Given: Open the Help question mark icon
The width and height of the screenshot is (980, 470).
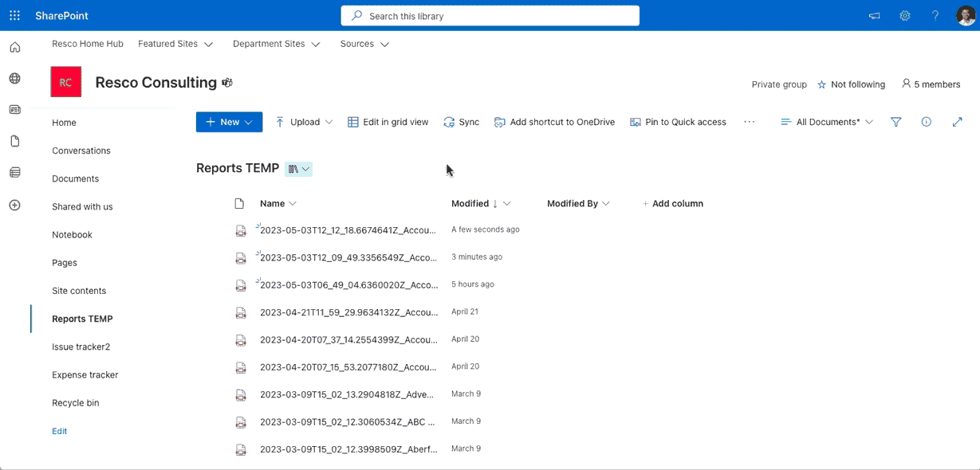Looking at the screenshot, I should pyautogui.click(x=935, y=16).
